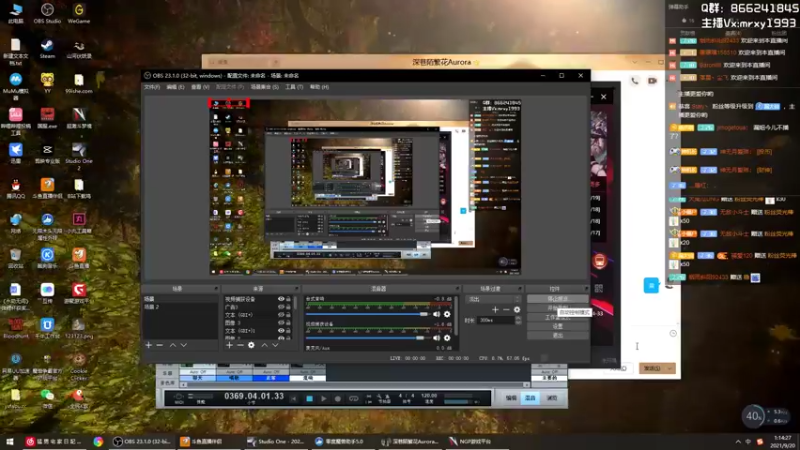Screen dimensions: 800x450
Task: Toggle visibility of first 文本 (GDI+) source
Action: (281, 315)
